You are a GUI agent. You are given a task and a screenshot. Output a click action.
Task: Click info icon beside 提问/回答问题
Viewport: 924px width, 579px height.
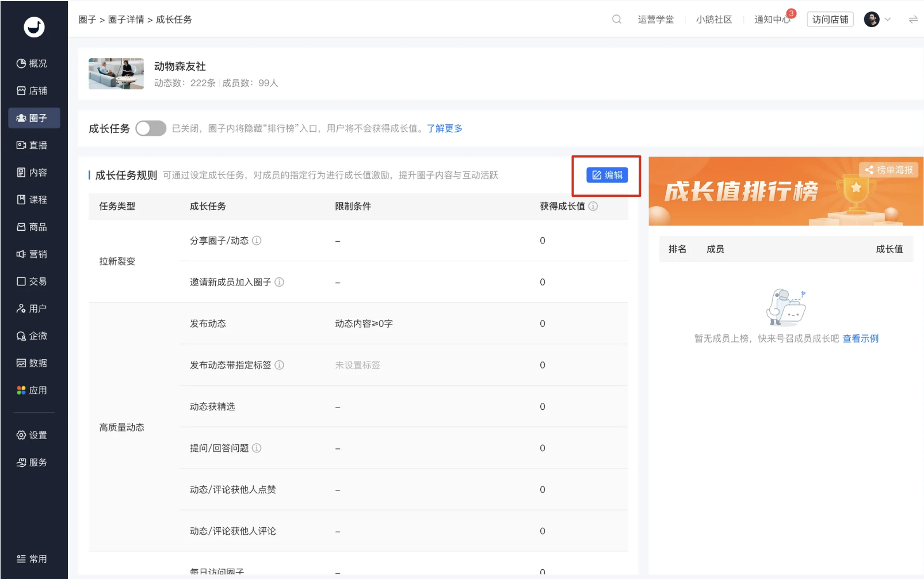pyautogui.click(x=257, y=448)
